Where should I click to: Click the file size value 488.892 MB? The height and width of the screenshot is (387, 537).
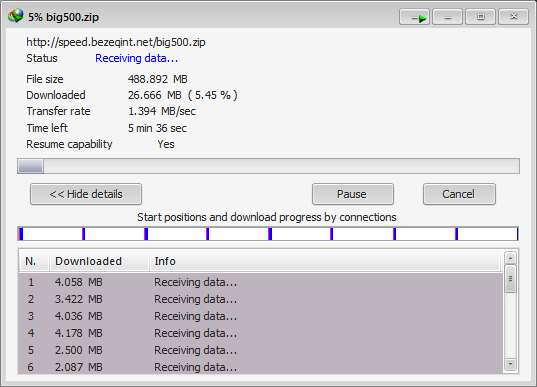[158, 79]
